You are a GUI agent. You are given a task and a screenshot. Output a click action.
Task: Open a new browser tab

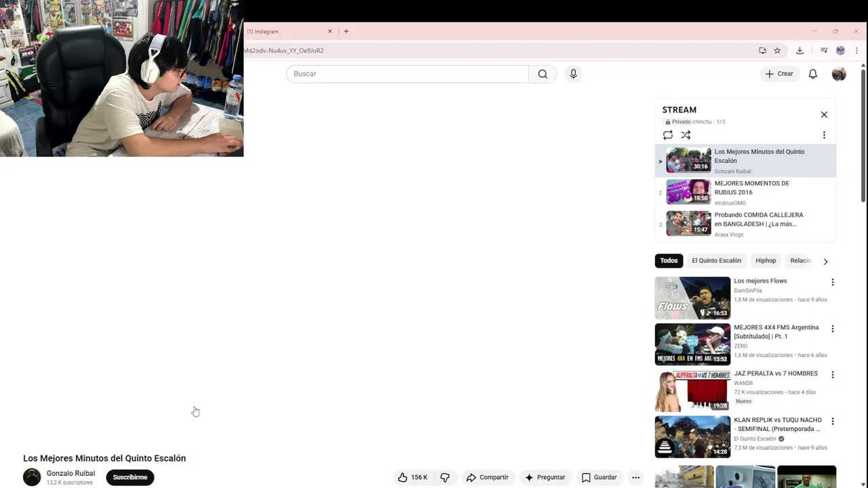click(346, 31)
